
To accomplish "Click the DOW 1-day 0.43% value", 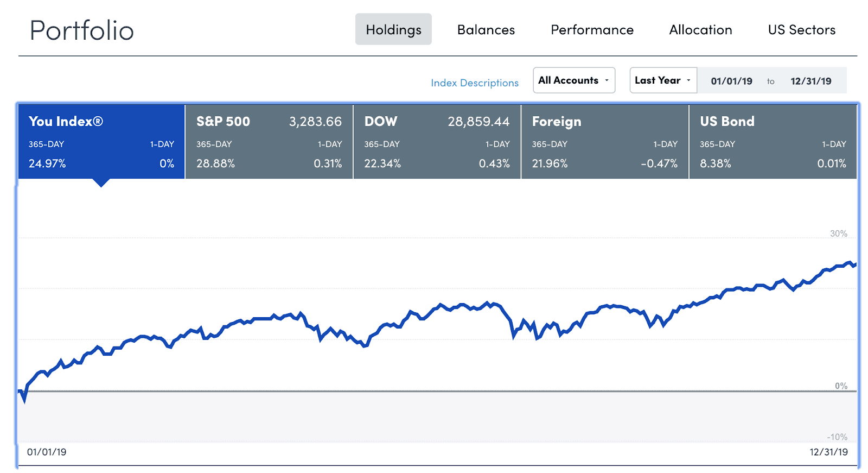I will tap(494, 163).
